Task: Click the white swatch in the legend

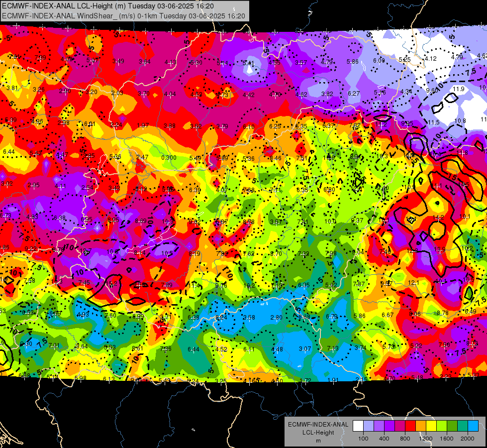Action: click(x=358, y=426)
